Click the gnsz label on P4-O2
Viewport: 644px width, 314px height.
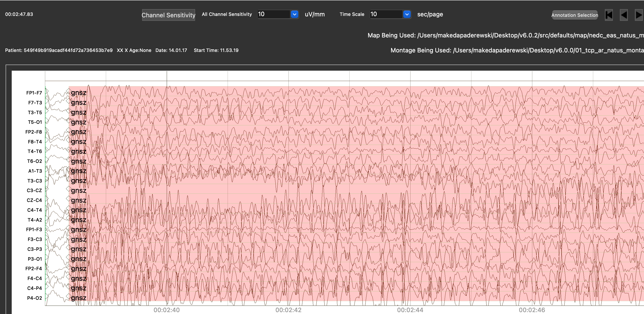tap(78, 298)
